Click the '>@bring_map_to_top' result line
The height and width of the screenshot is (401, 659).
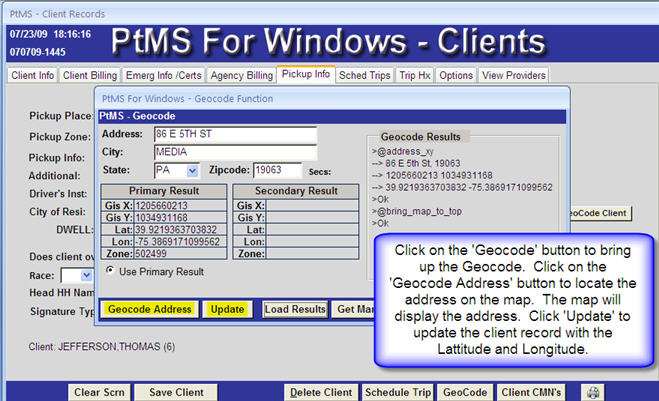416,211
